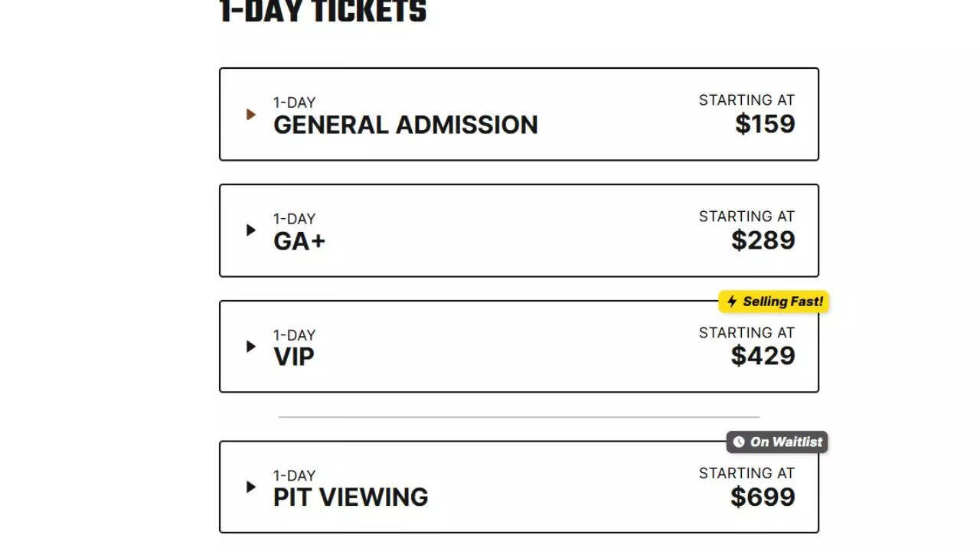Click the 1-DAY TICKETS heading
The width and height of the screenshot is (980, 551).
tap(322, 12)
